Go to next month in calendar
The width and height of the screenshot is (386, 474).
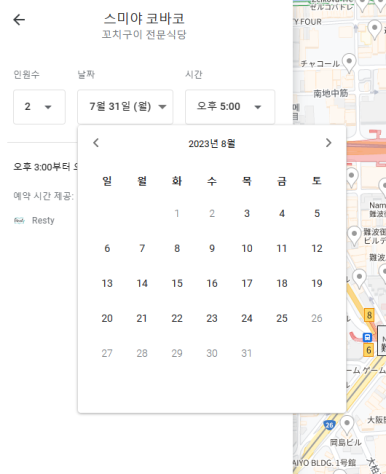click(x=328, y=143)
